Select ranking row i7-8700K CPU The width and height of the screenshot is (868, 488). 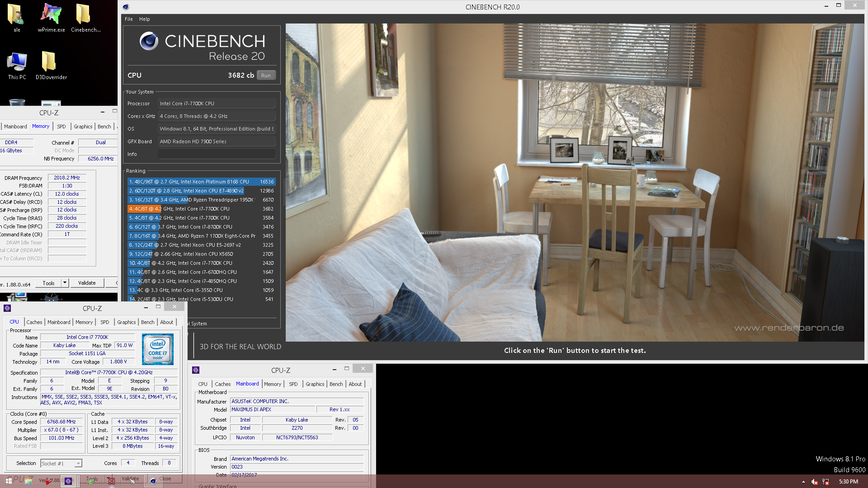[x=201, y=227]
